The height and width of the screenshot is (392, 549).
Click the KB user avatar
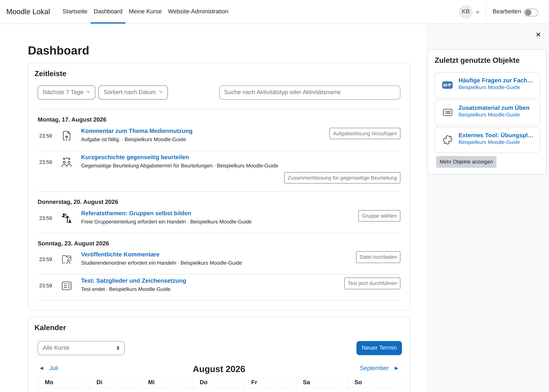click(x=465, y=12)
